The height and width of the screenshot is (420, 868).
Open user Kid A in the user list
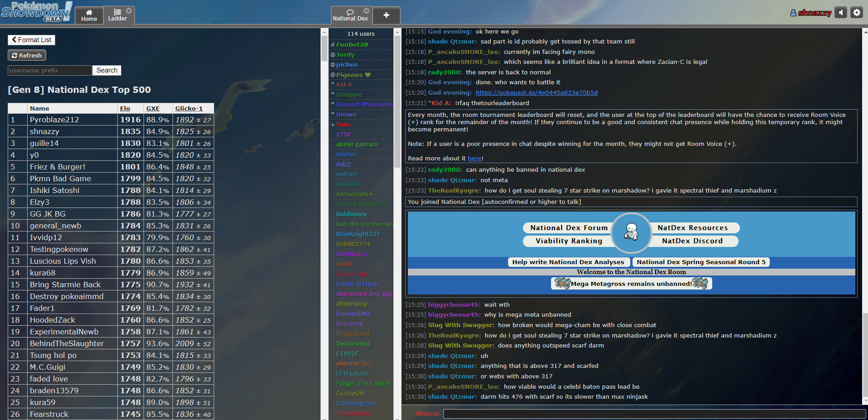361,84
